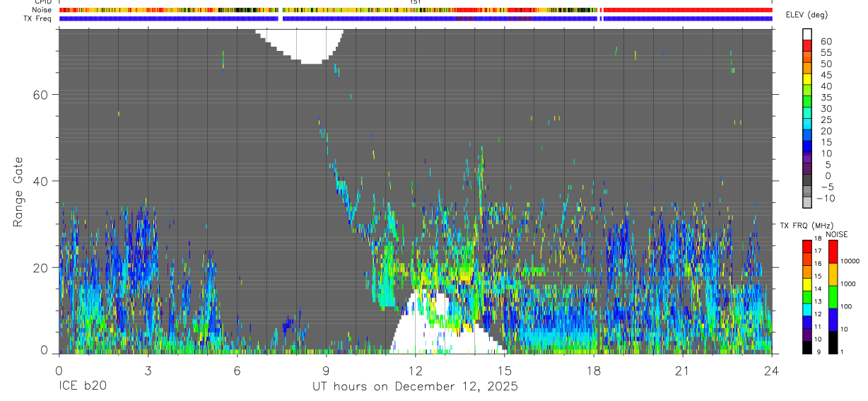Click the '35' label in the ELEV legend
This screenshot has height=401, width=868.
(x=826, y=98)
